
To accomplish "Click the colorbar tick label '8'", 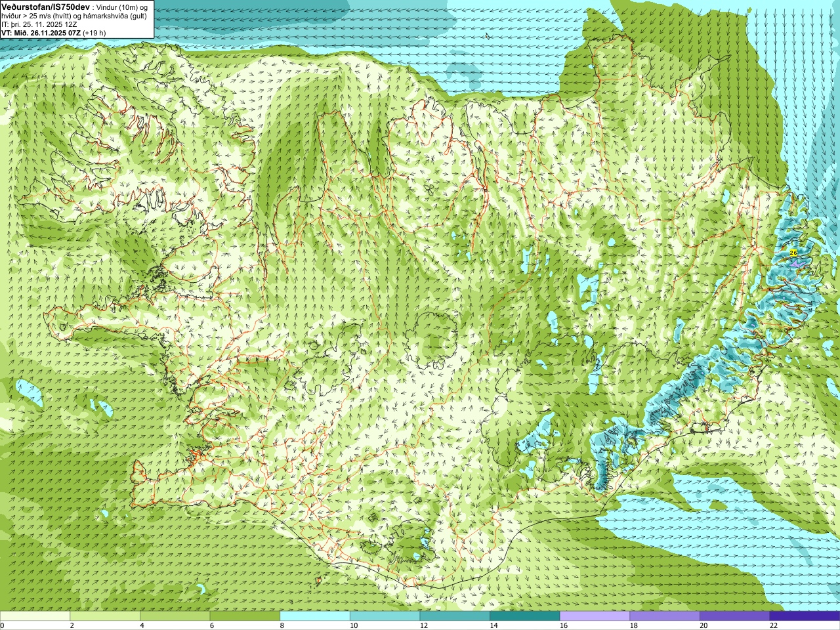I will pyautogui.click(x=282, y=625).
